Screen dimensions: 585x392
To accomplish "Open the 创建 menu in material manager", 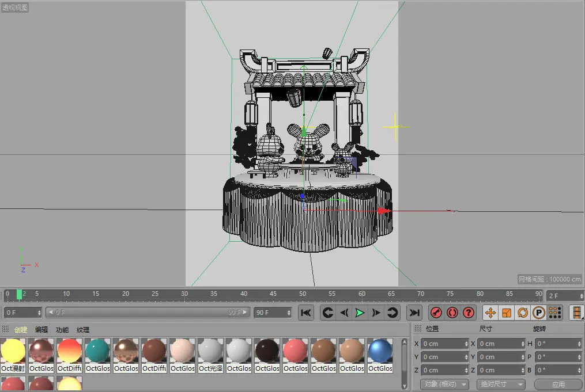I will pos(21,330).
